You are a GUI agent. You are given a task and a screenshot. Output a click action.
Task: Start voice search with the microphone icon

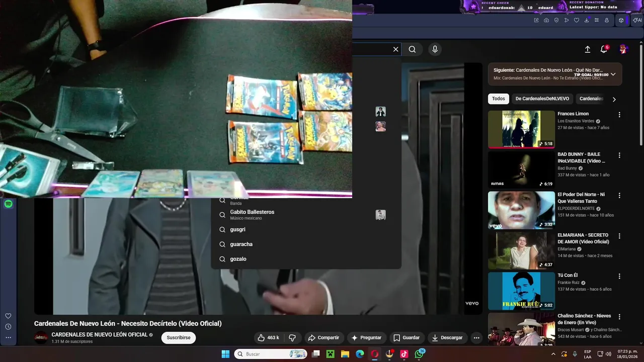(435, 49)
